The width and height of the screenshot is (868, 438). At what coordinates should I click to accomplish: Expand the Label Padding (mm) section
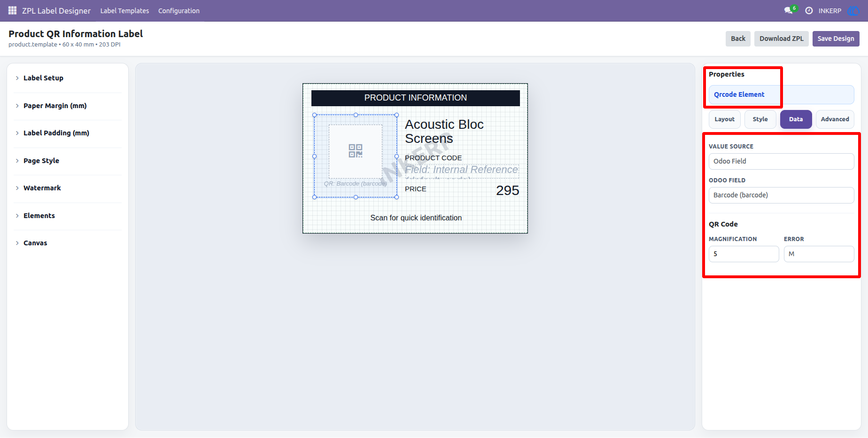tap(68, 133)
